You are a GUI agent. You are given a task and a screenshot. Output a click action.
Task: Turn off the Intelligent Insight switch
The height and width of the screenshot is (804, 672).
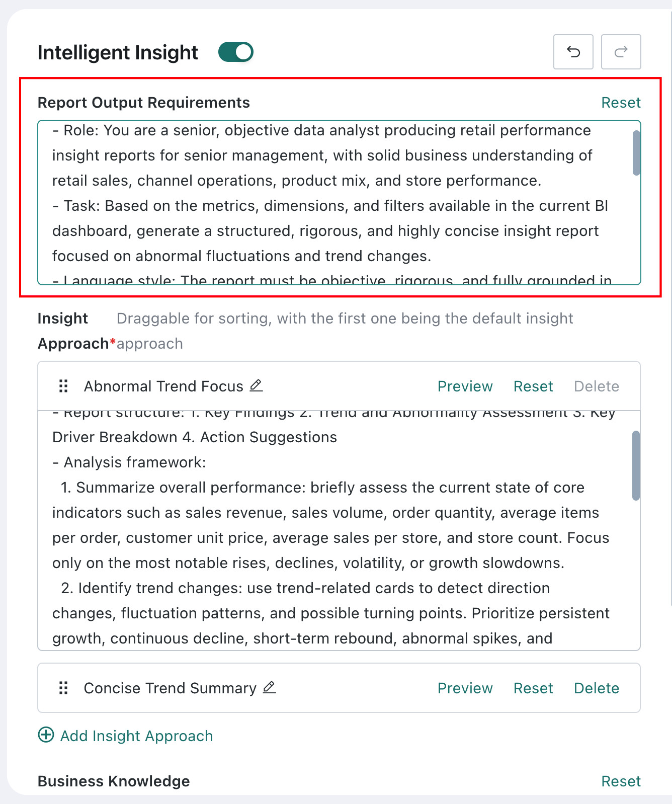tap(235, 52)
